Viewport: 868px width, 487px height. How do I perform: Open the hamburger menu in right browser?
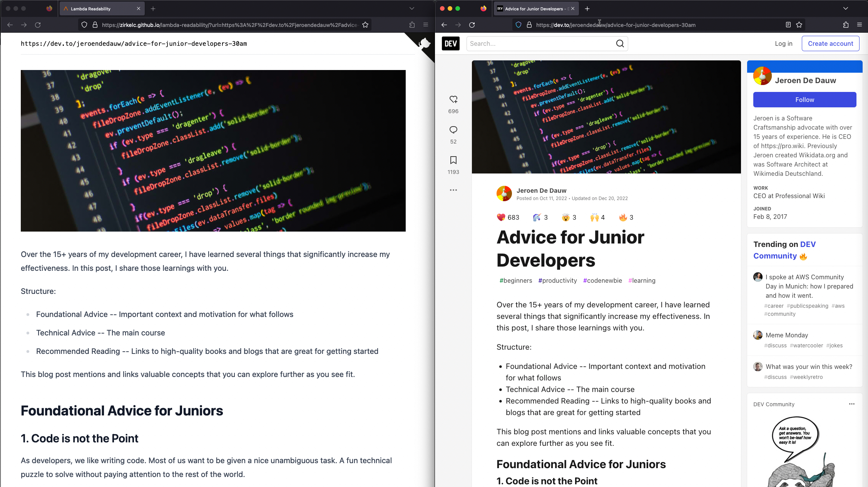click(859, 25)
